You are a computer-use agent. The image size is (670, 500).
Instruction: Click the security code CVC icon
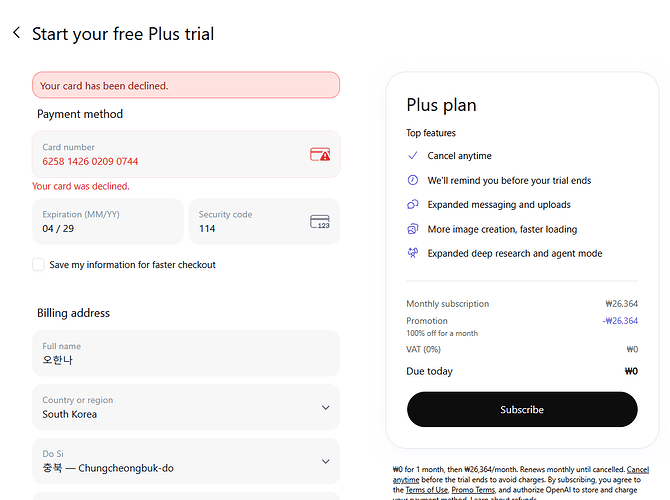(x=320, y=222)
